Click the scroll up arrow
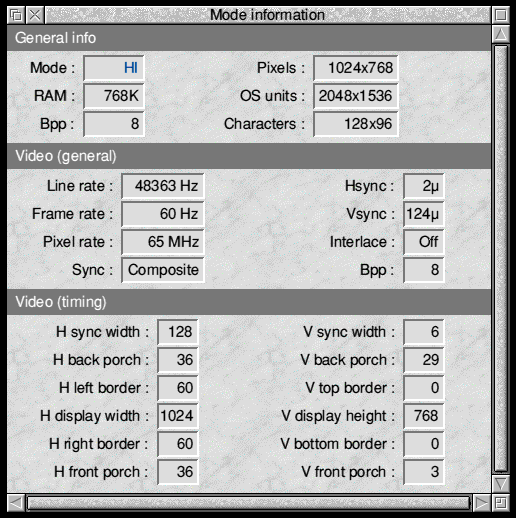Screen dimensions: 516x518 pyautogui.click(x=501, y=34)
